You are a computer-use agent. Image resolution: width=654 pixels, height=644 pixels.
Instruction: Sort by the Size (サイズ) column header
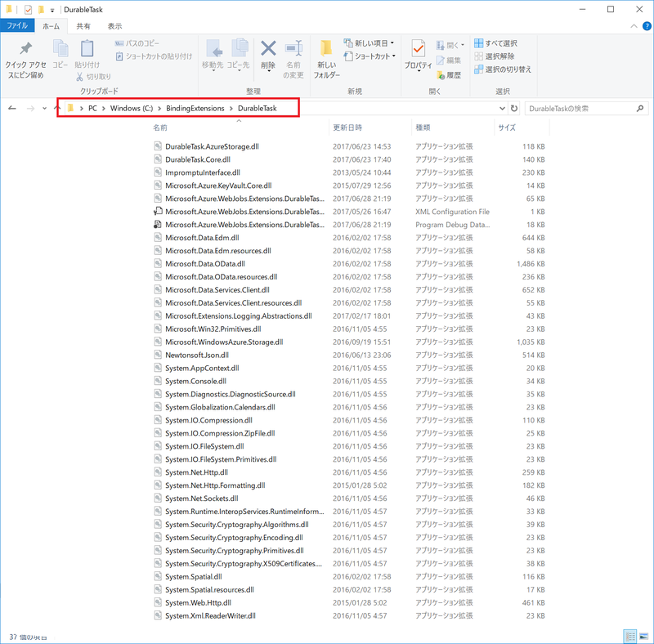(507, 127)
